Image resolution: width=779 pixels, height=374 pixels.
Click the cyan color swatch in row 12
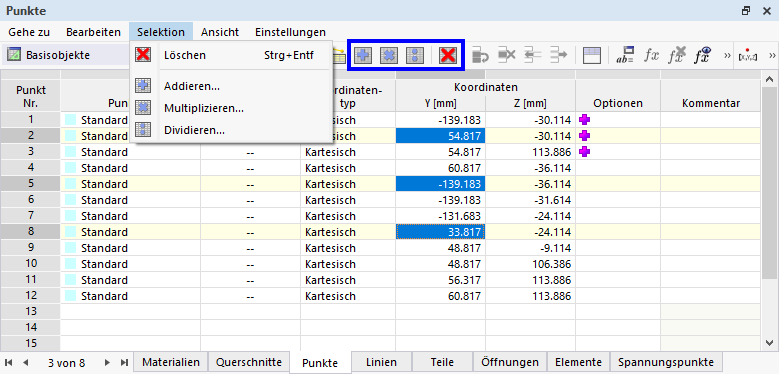tap(71, 296)
